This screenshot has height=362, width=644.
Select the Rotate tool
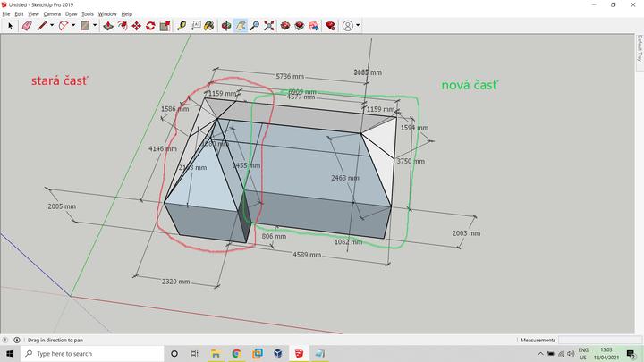150,26
